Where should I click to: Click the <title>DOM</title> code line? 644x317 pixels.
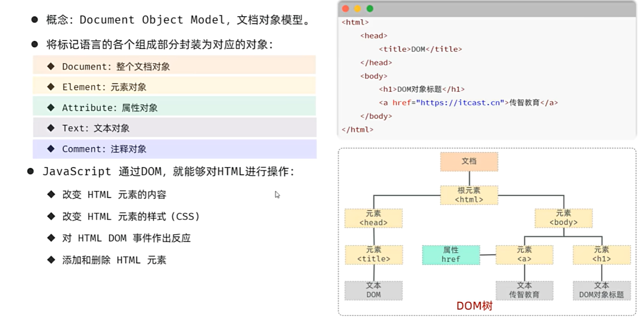[421, 49]
